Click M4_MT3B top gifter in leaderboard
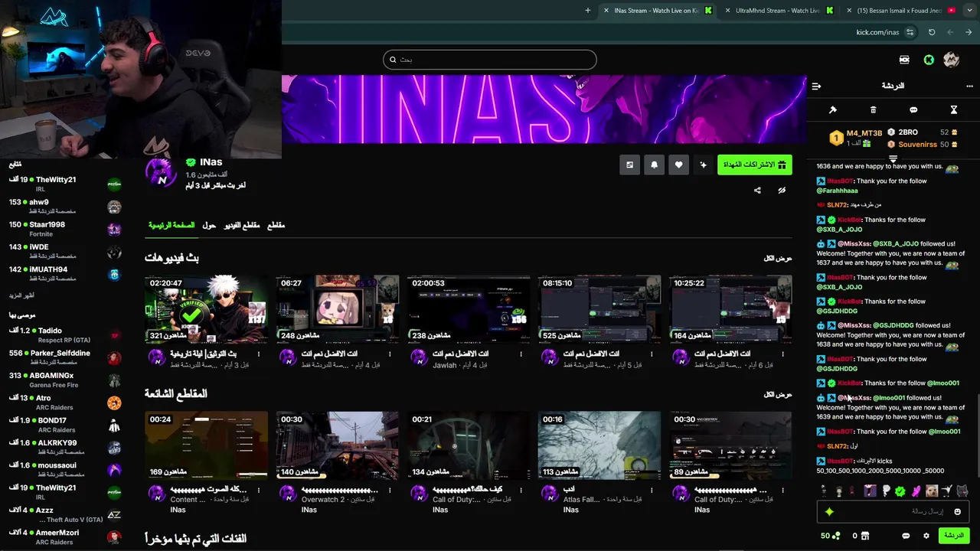The height and width of the screenshot is (551, 980). coord(856,138)
